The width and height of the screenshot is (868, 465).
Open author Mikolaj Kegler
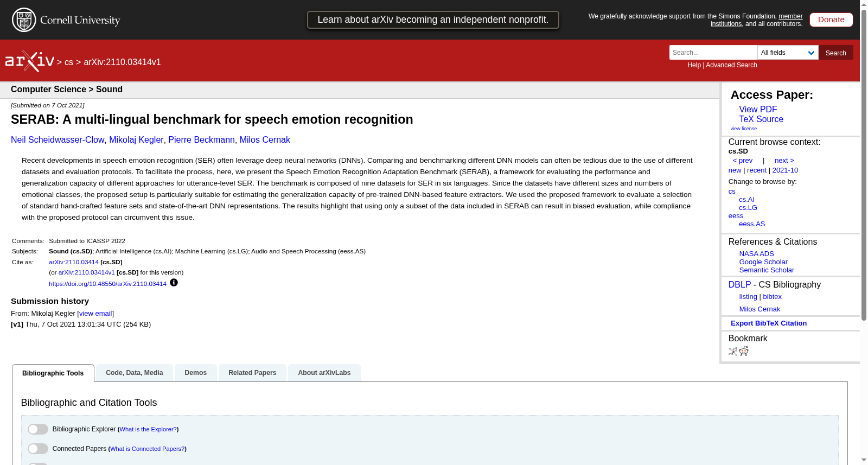pyautogui.click(x=136, y=140)
